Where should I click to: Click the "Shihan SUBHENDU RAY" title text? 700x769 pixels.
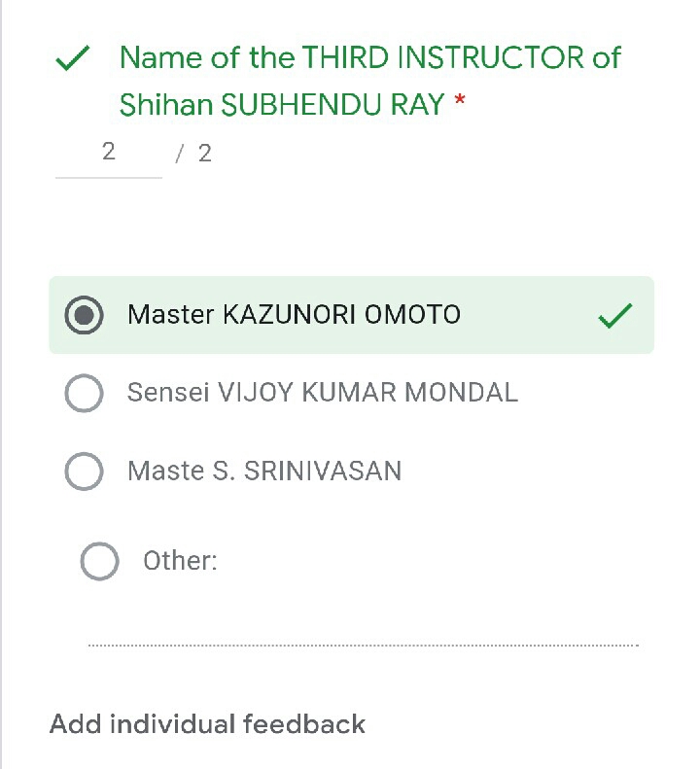[282, 105]
